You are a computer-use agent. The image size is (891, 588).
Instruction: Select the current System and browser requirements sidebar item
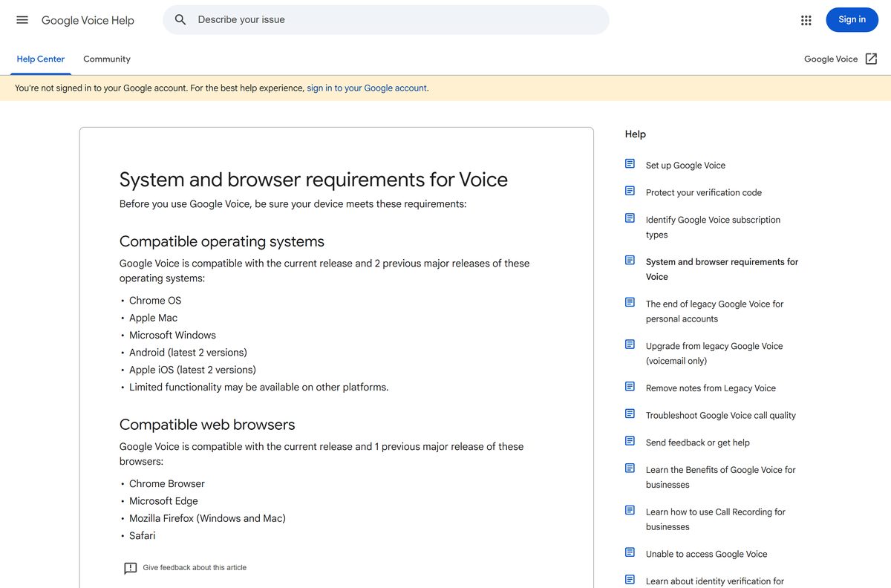[x=722, y=269]
